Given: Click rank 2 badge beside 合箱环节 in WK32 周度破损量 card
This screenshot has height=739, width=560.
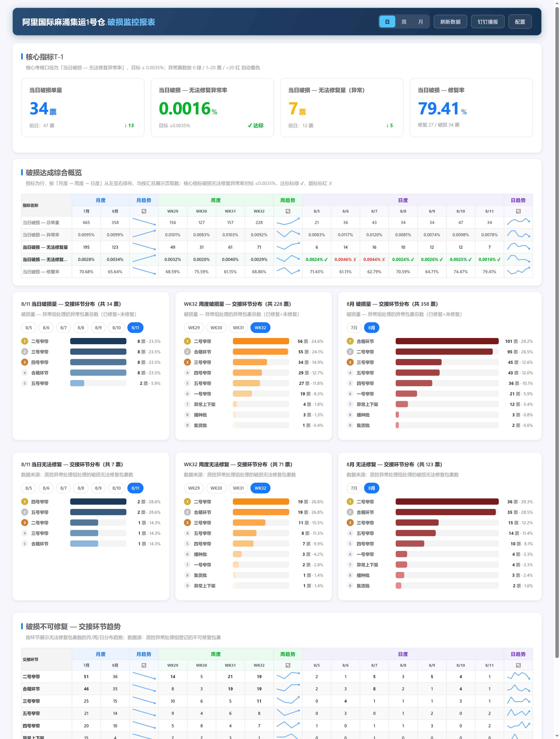Looking at the screenshot, I should [187, 352].
